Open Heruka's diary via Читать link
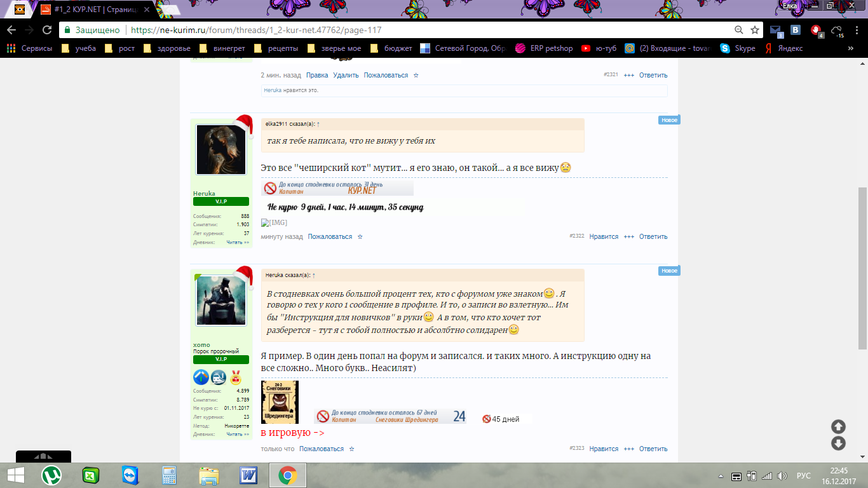 tap(238, 242)
